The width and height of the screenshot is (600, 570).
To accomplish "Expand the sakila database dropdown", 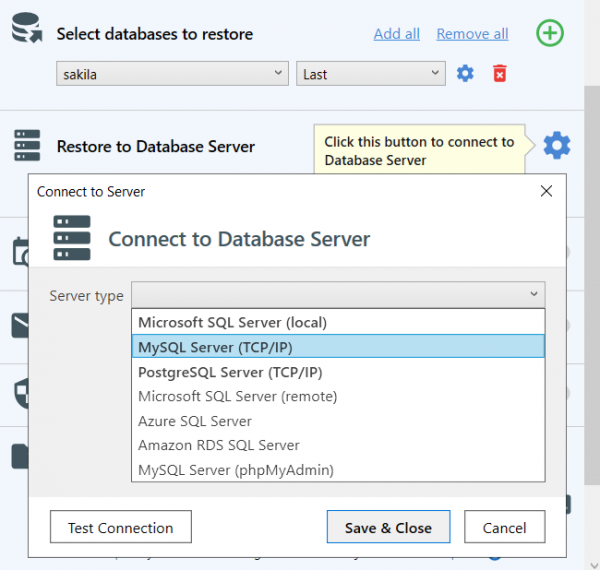I will 172,73.
